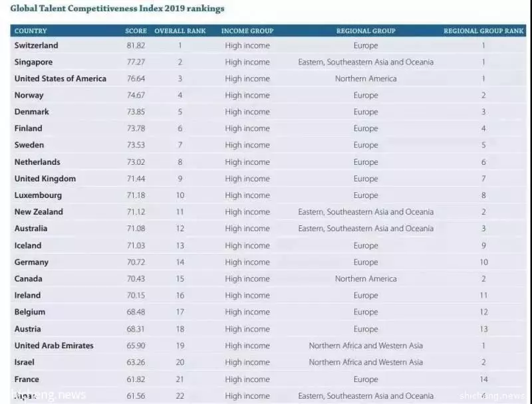This screenshot has height=404, width=532.
Task: Click United Arab Emirates' score 65.90
Action: pos(136,346)
